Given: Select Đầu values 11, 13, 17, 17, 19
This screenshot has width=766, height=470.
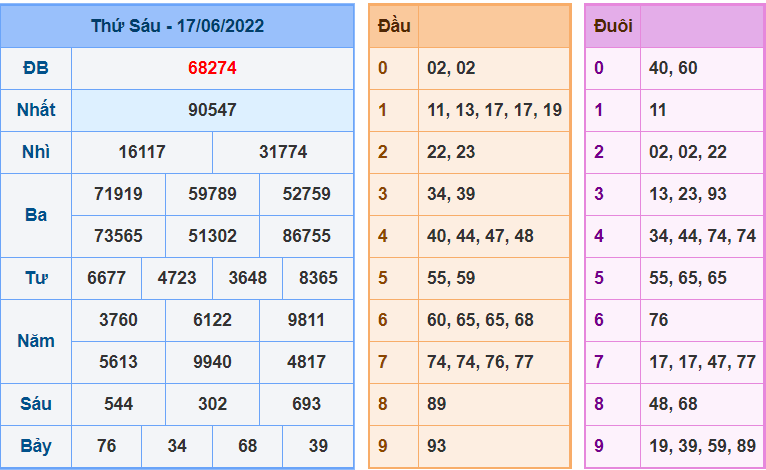Looking at the screenshot, I should [x=494, y=110].
